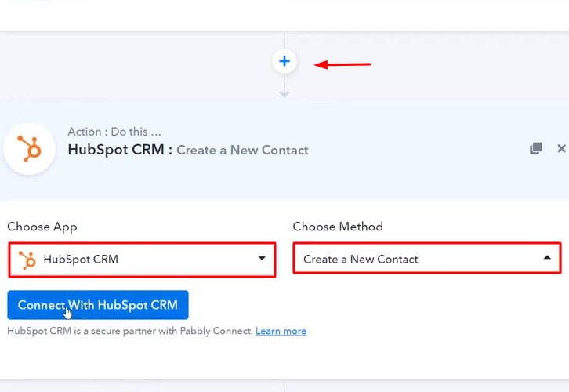Duplicate the HubSpot CRM action step
The height and width of the screenshot is (392, 569).
coord(536,148)
